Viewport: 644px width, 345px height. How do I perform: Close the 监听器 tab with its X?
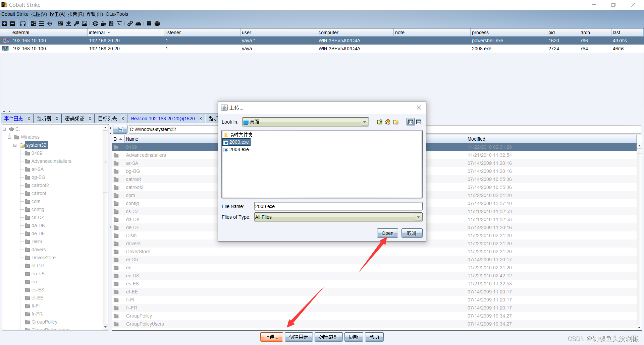click(57, 119)
